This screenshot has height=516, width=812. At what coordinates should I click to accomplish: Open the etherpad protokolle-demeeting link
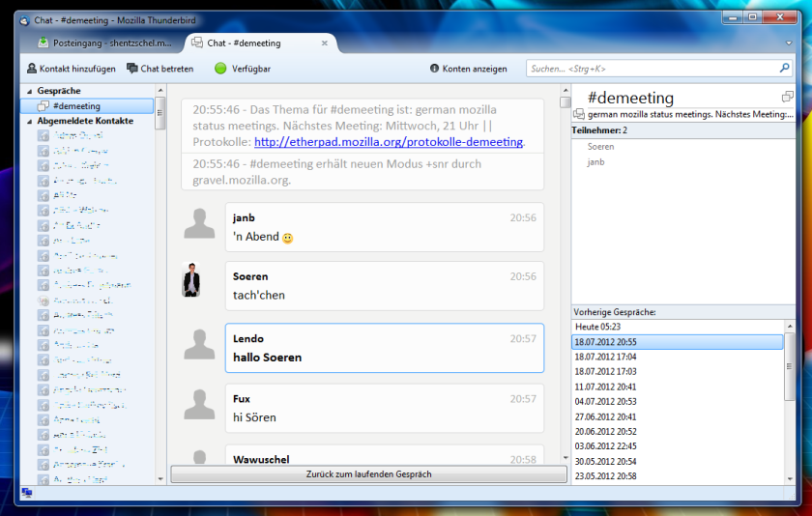pyautogui.click(x=389, y=142)
